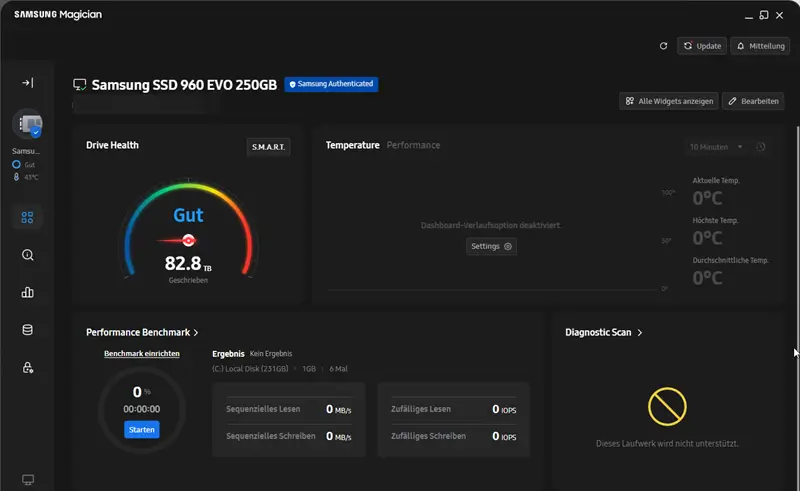
Task: Click the Gut status circle in sidebar
Action: [x=16, y=164]
